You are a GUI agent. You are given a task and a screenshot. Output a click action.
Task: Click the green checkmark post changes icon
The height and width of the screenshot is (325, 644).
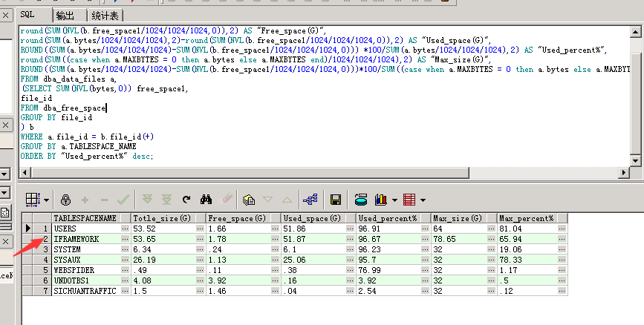click(123, 200)
